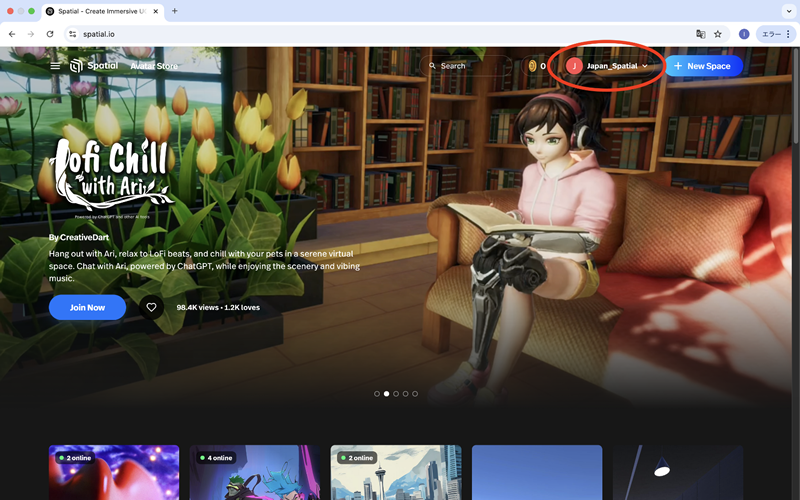Select the fifth carousel dot
This screenshot has width=800, height=500.
tap(415, 394)
